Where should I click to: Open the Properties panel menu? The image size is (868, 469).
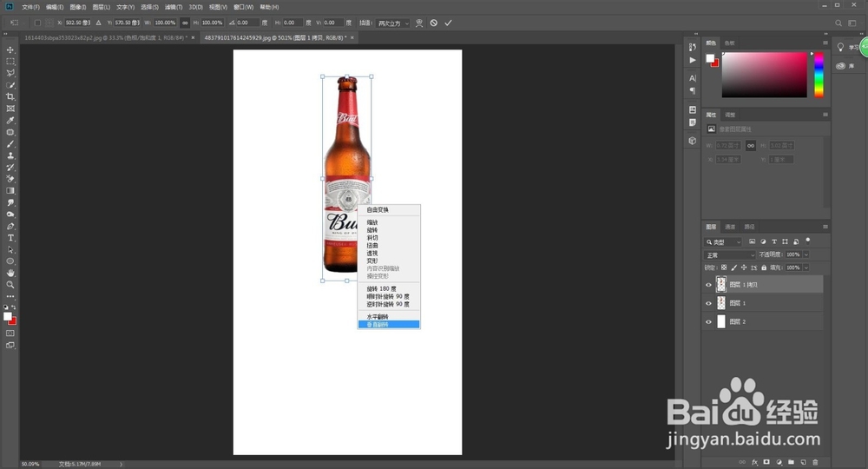tap(825, 115)
